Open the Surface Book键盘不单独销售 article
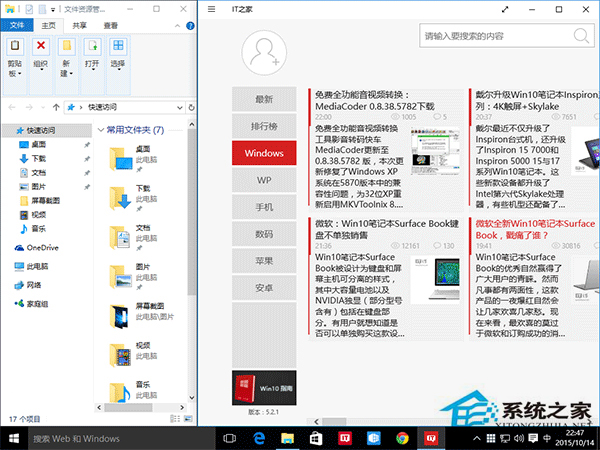 [386, 279]
